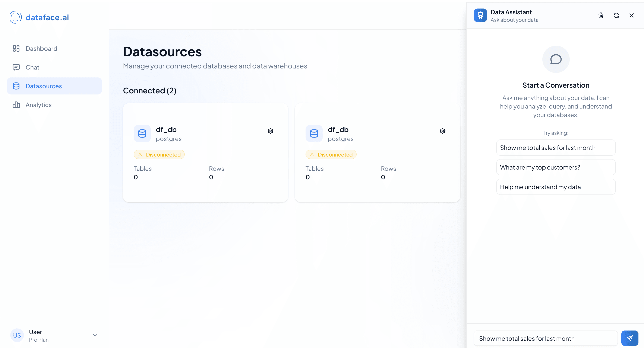
Task: Click the chat message input field
Action: pyautogui.click(x=545, y=339)
